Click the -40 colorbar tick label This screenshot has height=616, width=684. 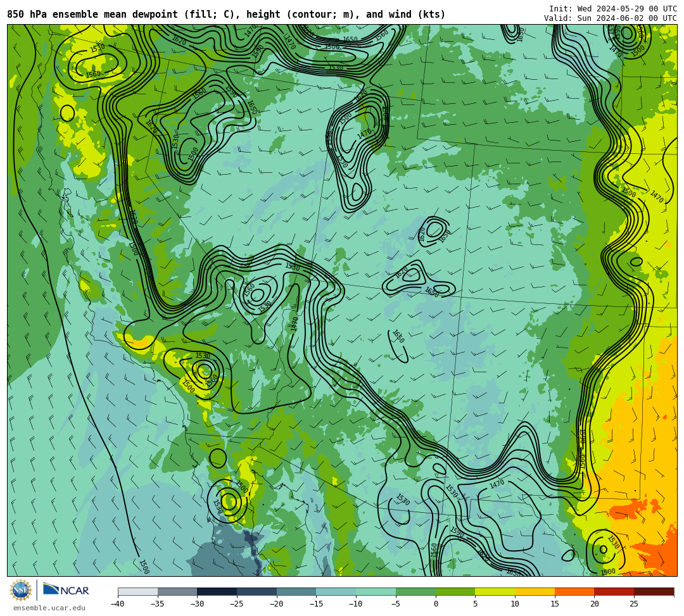click(118, 604)
